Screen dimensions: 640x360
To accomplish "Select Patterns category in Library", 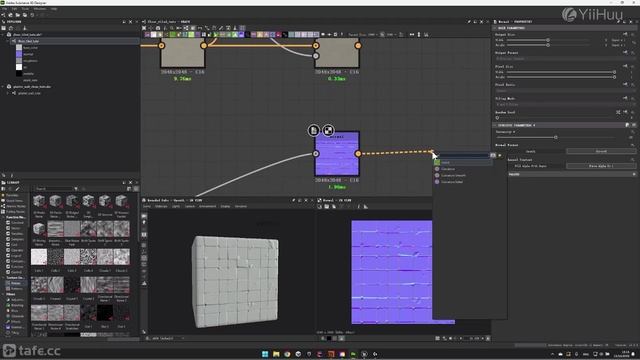I will coord(16,288).
